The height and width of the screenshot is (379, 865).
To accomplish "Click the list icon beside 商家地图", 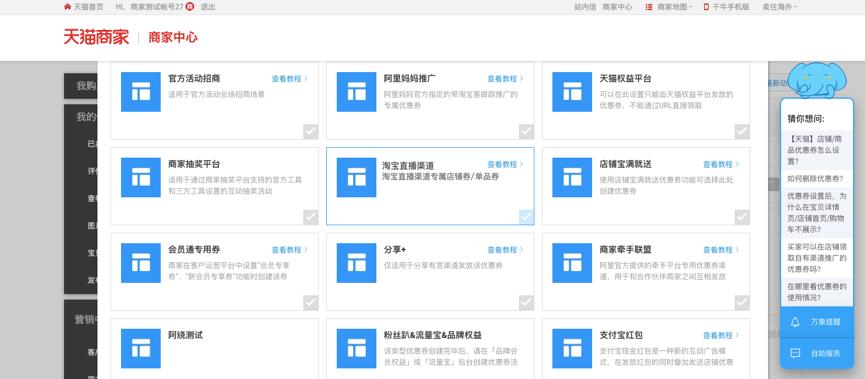I will pyautogui.click(x=649, y=7).
